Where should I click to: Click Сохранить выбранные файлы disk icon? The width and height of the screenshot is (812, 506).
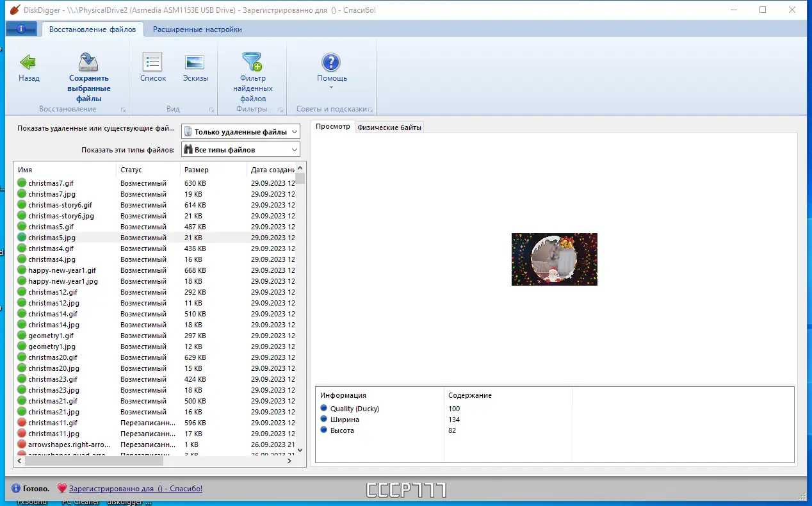(x=89, y=62)
